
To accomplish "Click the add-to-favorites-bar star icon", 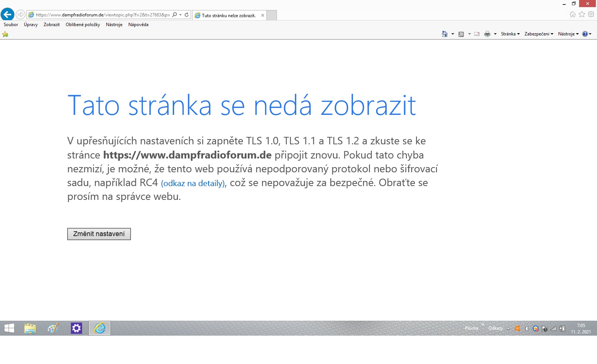I will tap(5, 34).
